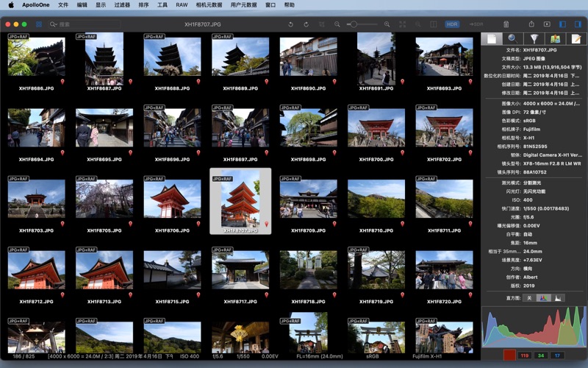
Task: Open the ApolloOne app menu
Action: coord(35,5)
